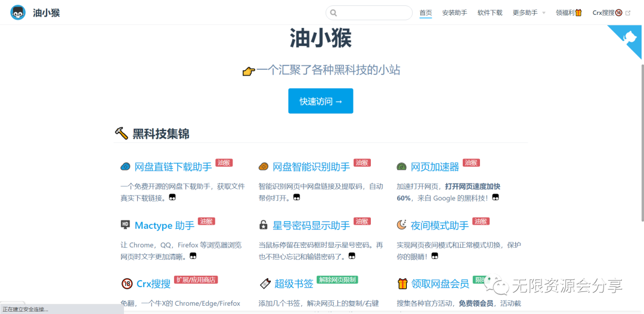The height and width of the screenshot is (314, 644).
Task: Click the HD monitor icon of Mactype 助手
Action: [125, 225]
